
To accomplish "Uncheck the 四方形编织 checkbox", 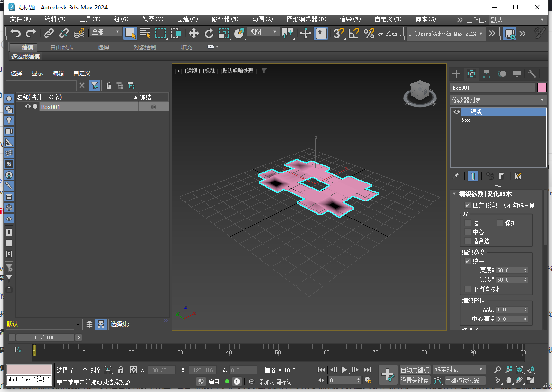I will click(467, 205).
